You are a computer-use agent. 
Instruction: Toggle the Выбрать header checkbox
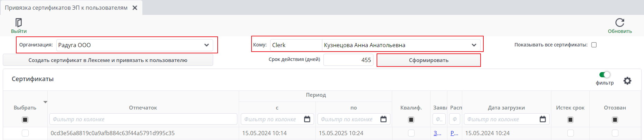25,120
